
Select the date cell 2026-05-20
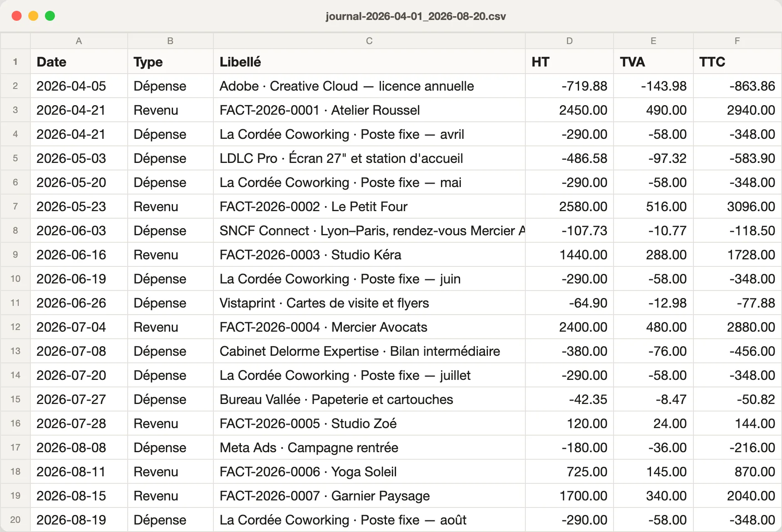79,182
